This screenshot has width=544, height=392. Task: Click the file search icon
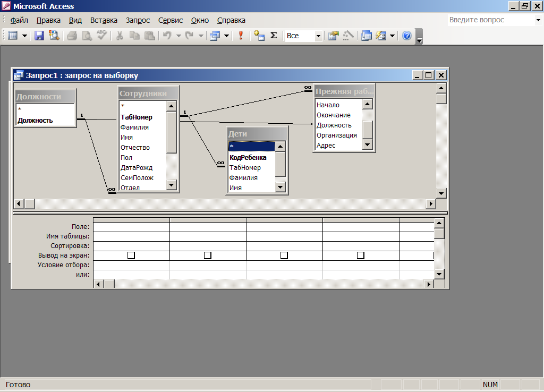pyautogui.click(x=54, y=36)
